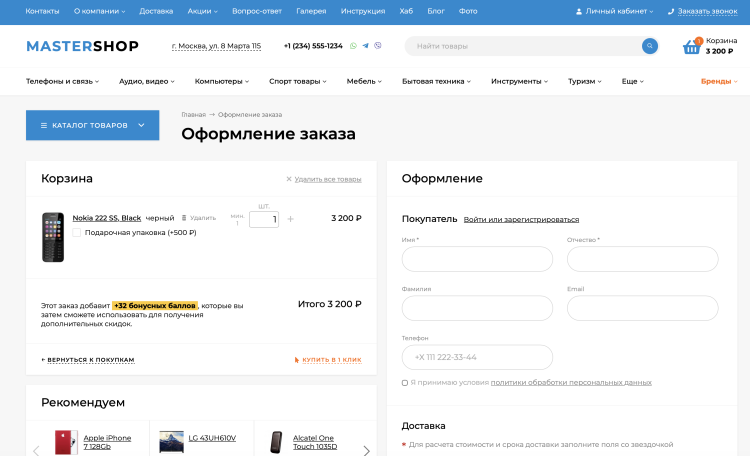Click phone icon for Заказать звонок
The width and height of the screenshot is (750, 456).
671,11
